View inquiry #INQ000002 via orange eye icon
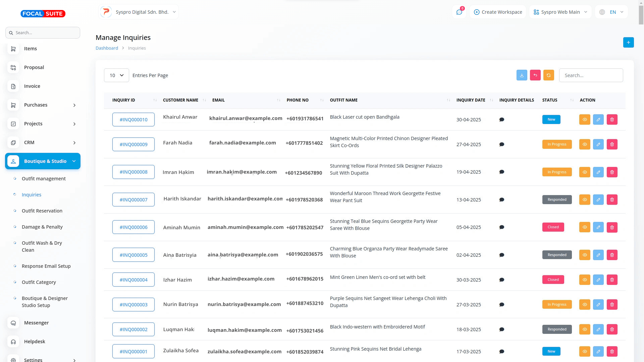Screen dimensions: 644x362 (584, 329)
